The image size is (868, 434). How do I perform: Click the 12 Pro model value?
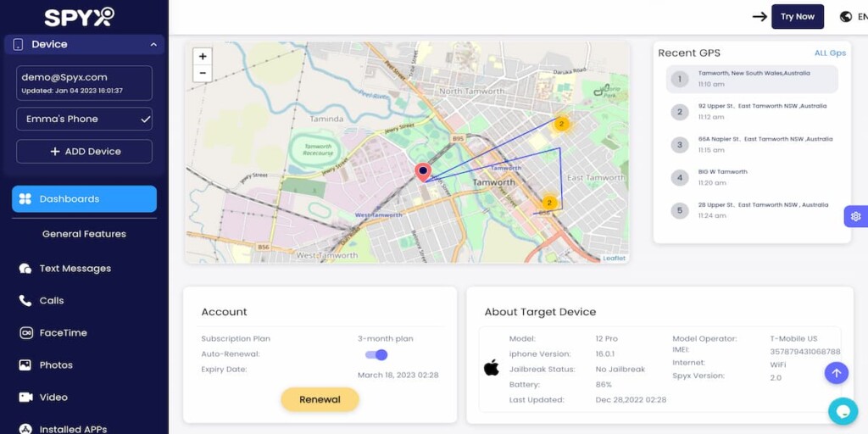607,339
